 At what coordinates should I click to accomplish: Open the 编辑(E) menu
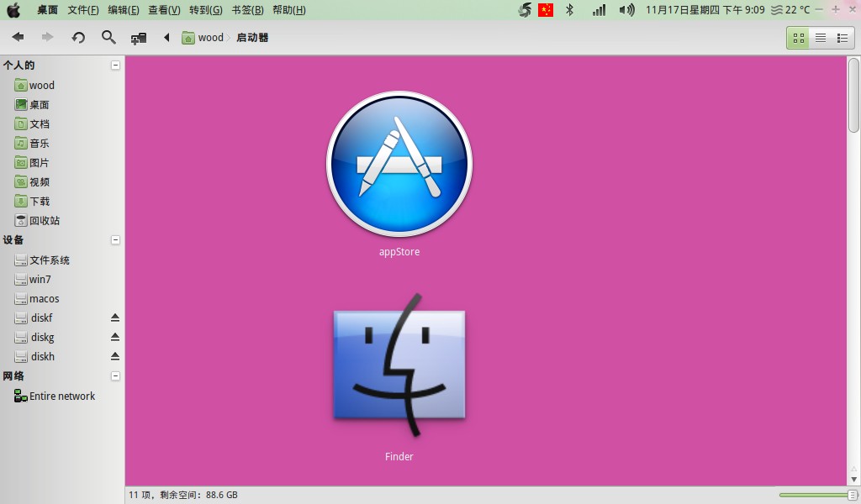click(x=124, y=10)
